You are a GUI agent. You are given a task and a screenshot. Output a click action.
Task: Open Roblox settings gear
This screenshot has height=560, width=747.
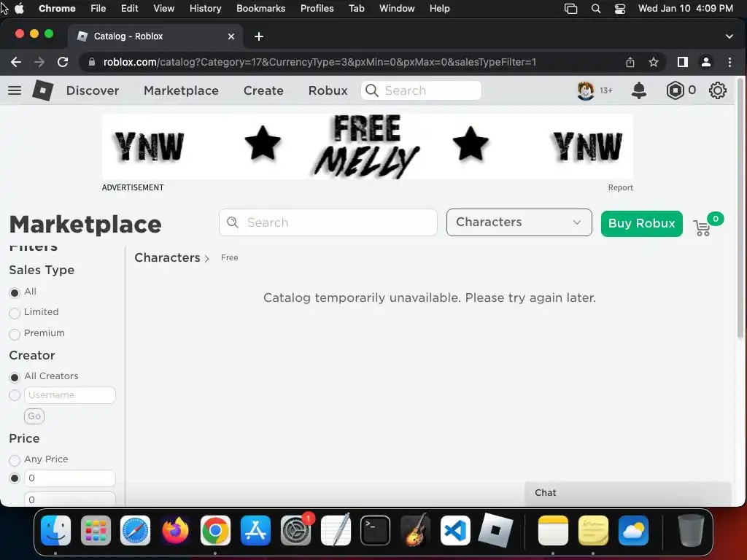coord(718,90)
